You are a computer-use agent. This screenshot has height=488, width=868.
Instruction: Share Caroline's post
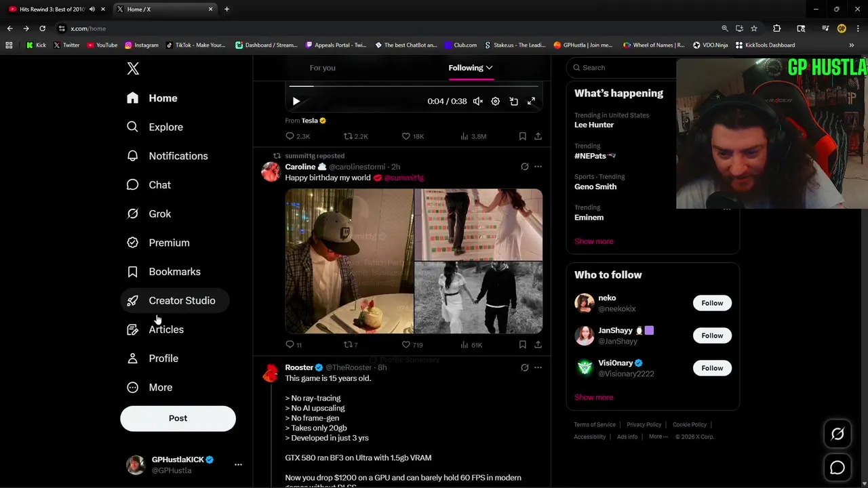(x=538, y=345)
